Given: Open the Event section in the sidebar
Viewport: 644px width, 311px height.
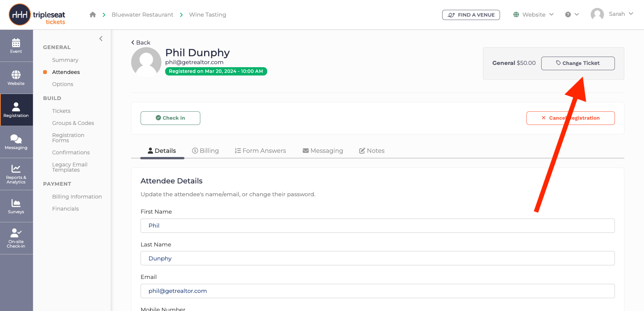Looking at the screenshot, I should click(x=16, y=46).
